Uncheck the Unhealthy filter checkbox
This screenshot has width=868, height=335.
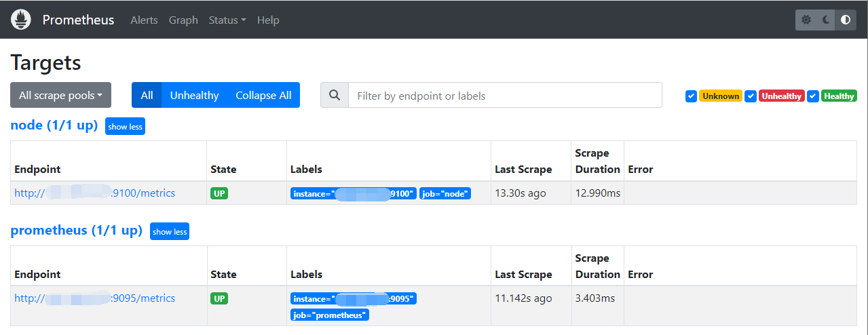(751, 96)
